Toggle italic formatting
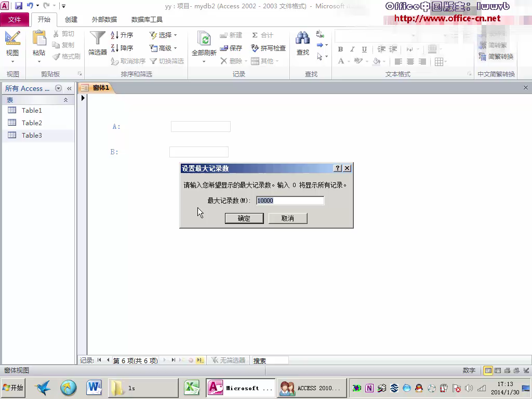The height and width of the screenshot is (399, 532). click(x=352, y=49)
